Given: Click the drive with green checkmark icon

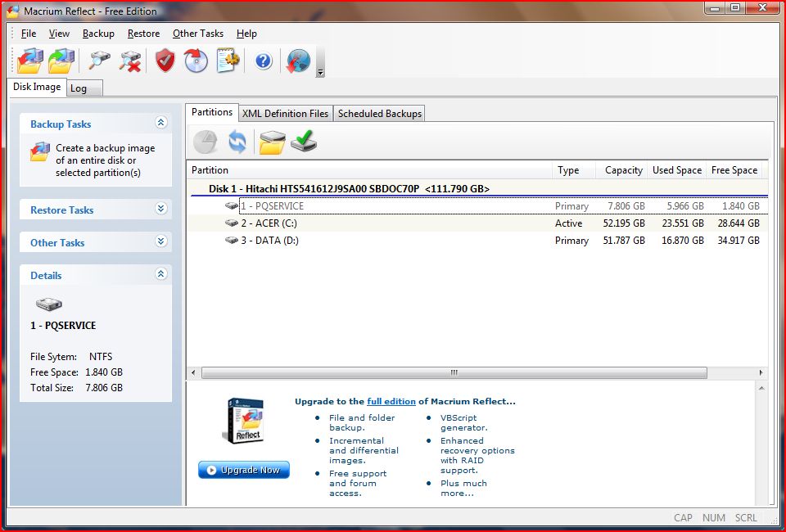Looking at the screenshot, I should click(304, 141).
